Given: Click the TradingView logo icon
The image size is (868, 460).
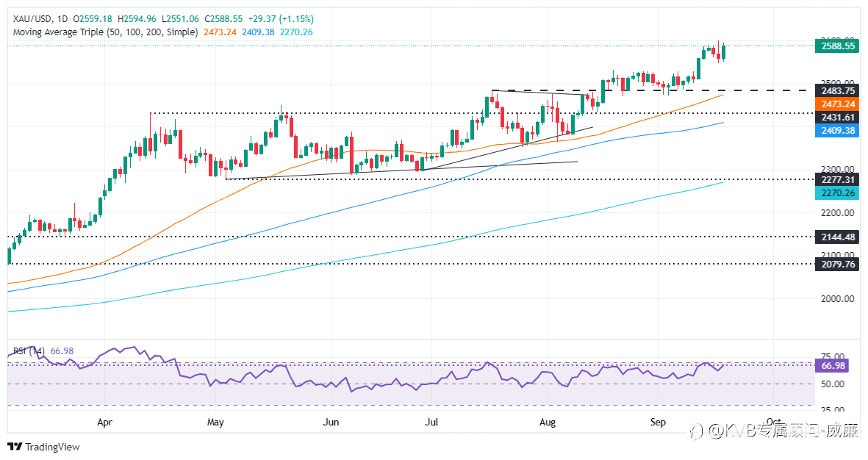Looking at the screenshot, I should point(15,447).
